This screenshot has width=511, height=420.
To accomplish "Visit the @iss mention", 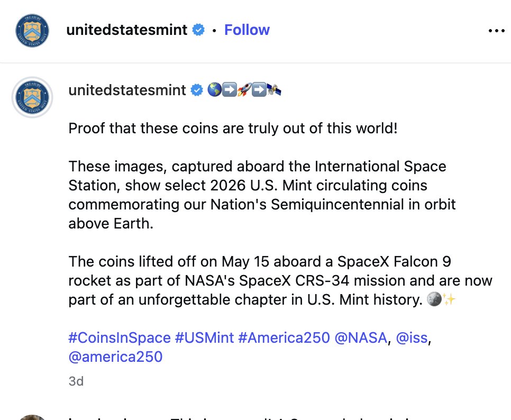I will [x=412, y=337].
